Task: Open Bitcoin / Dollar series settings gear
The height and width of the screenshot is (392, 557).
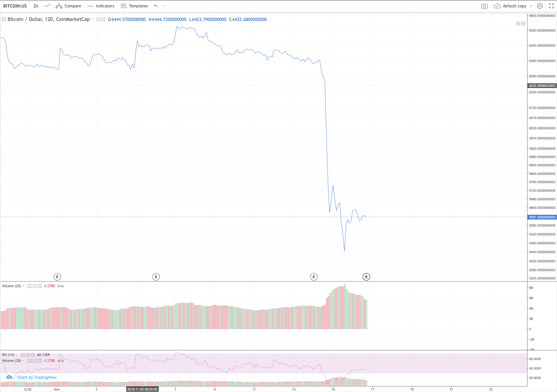Action: [x=104, y=19]
